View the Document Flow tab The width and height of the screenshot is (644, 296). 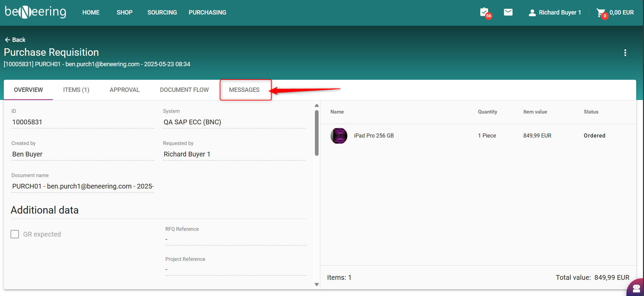[x=184, y=90]
